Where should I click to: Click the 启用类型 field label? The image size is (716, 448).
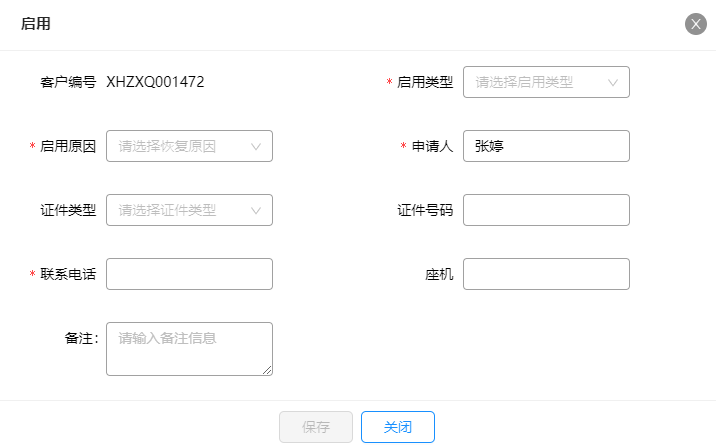coord(425,82)
